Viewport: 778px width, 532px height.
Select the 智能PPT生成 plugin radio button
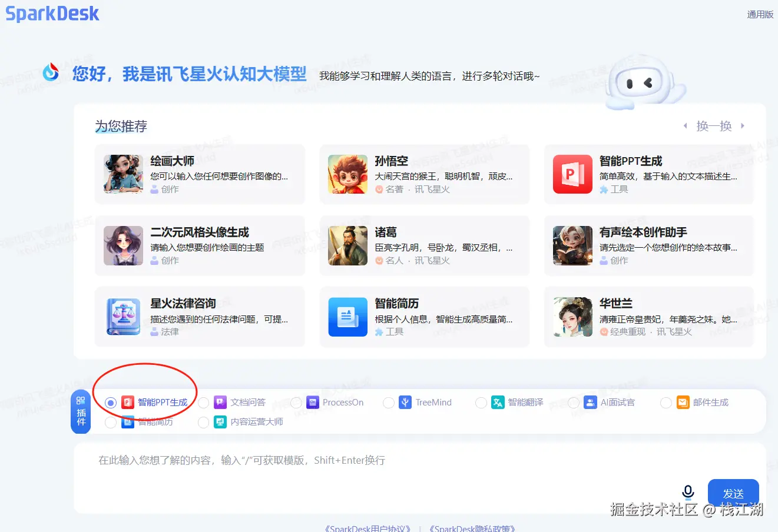111,403
